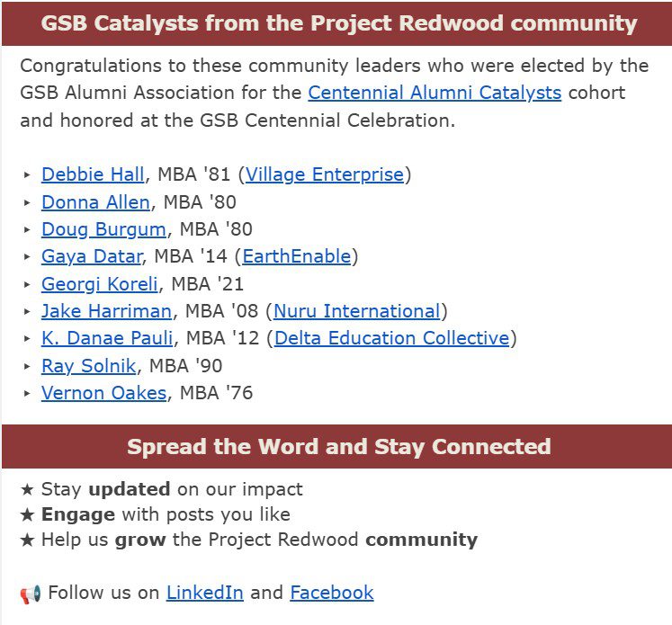
Task: Click the Debbie Hall name link
Action: tap(93, 175)
